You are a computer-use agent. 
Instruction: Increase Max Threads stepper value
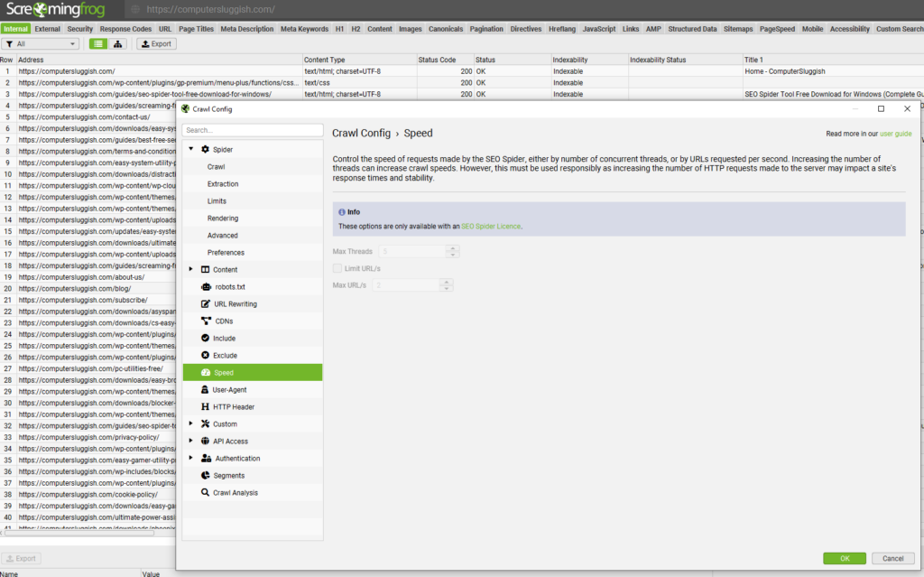[453, 248]
